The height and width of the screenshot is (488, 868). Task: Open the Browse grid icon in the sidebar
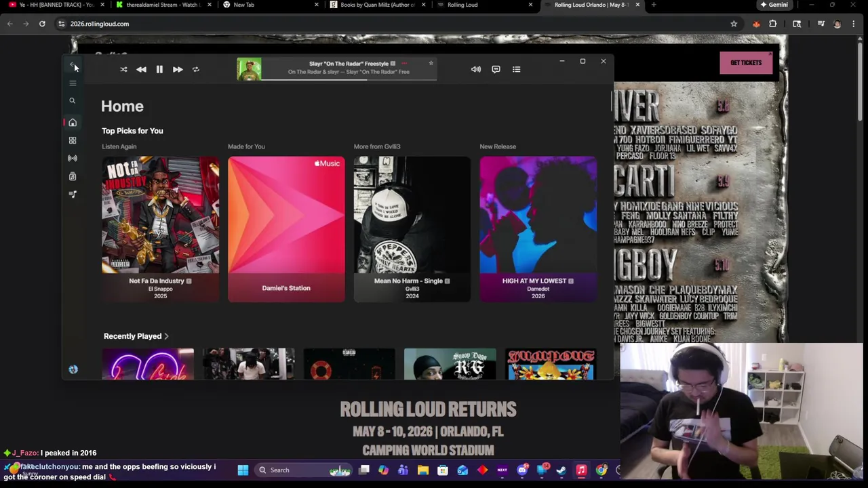point(73,140)
